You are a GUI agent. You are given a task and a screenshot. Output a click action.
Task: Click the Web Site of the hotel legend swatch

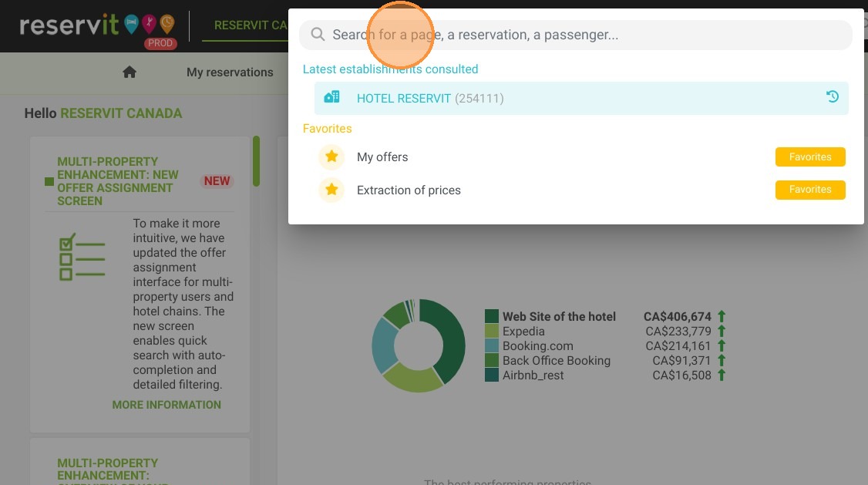click(492, 316)
